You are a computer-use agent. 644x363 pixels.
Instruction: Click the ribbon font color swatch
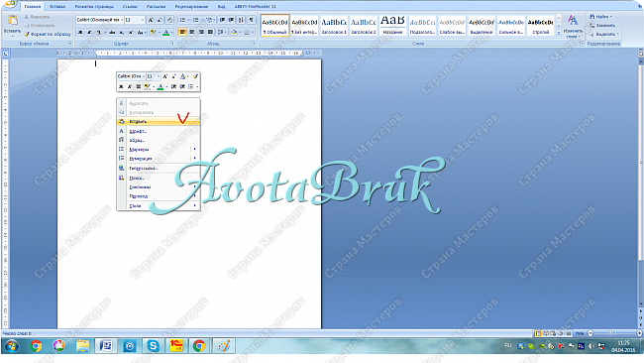coord(165,32)
